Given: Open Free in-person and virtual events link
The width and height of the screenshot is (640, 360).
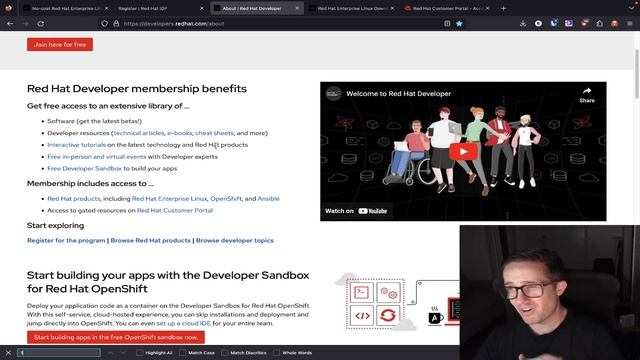Looking at the screenshot, I should tap(97, 157).
